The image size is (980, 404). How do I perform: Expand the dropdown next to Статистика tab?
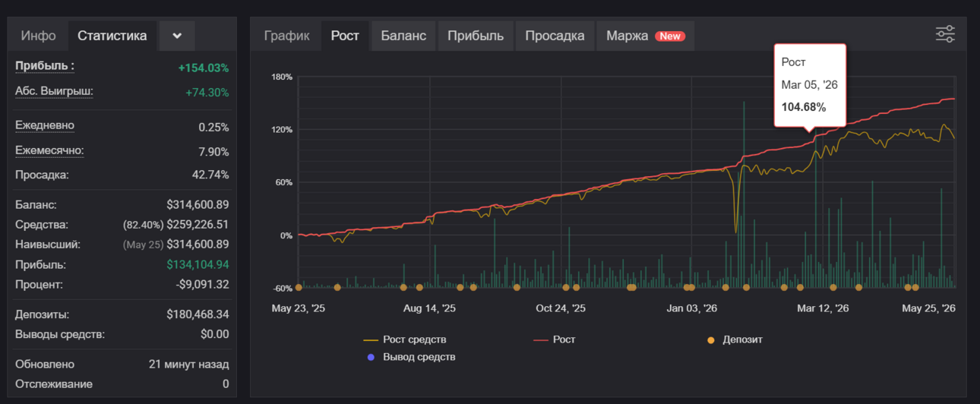click(x=177, y=36)
